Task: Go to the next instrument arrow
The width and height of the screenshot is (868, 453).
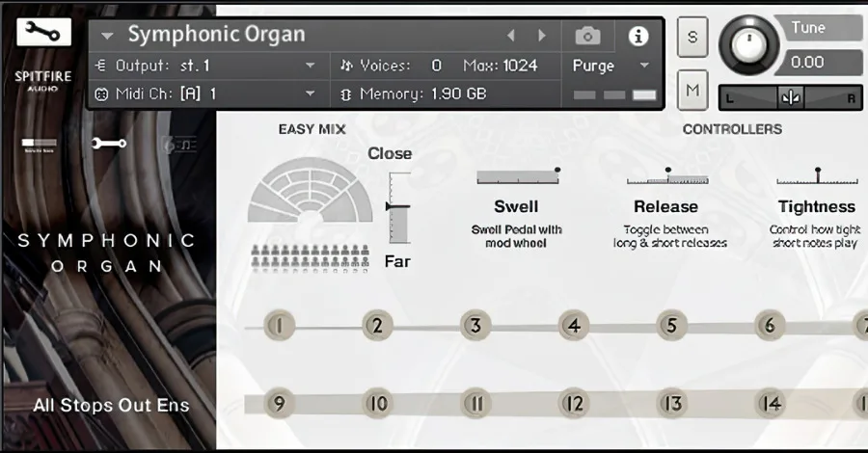Action: coord(542,36)
